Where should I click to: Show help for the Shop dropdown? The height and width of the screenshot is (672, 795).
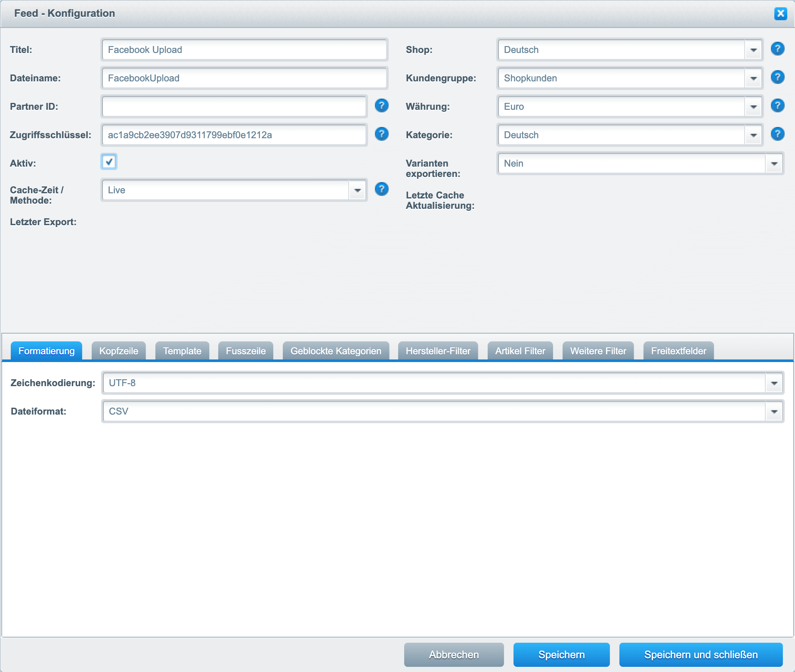(x=777, y=49)
